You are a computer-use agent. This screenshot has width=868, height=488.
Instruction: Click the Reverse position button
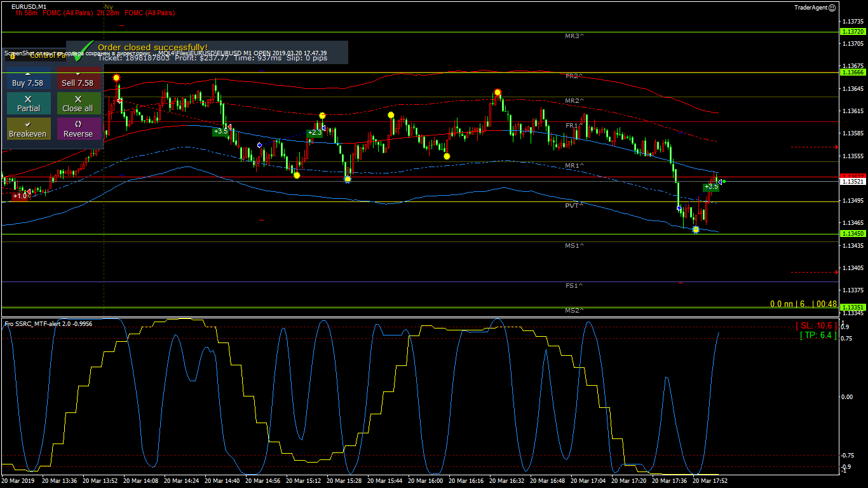click(x=79, y=129)
